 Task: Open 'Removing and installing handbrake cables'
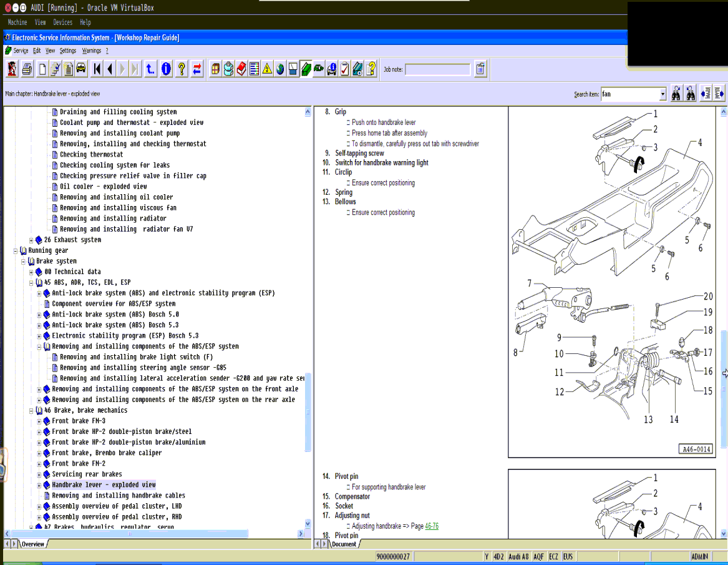click(x=119, y=496)
